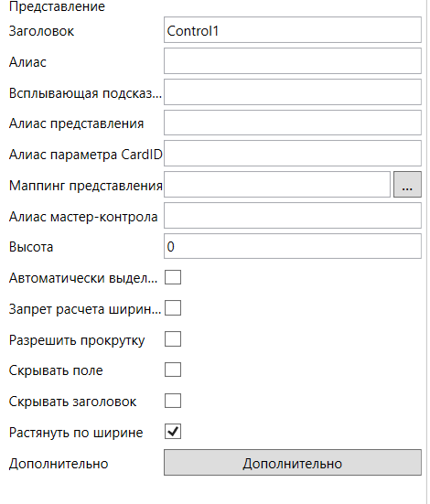Select the Алиас представления field
Screen dimensions: 430x504
pos(293,123)
